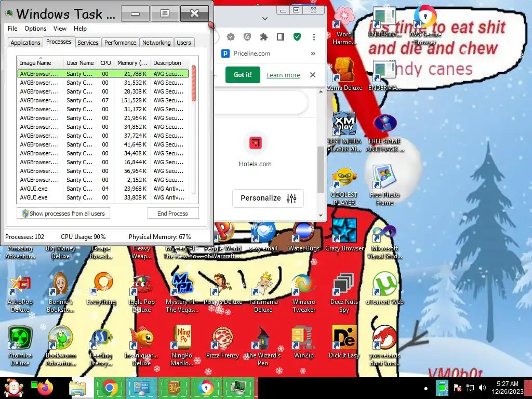Open the FREE GAME ANTI HACK shortcut

pyautogui.click(x=385, y=132)
